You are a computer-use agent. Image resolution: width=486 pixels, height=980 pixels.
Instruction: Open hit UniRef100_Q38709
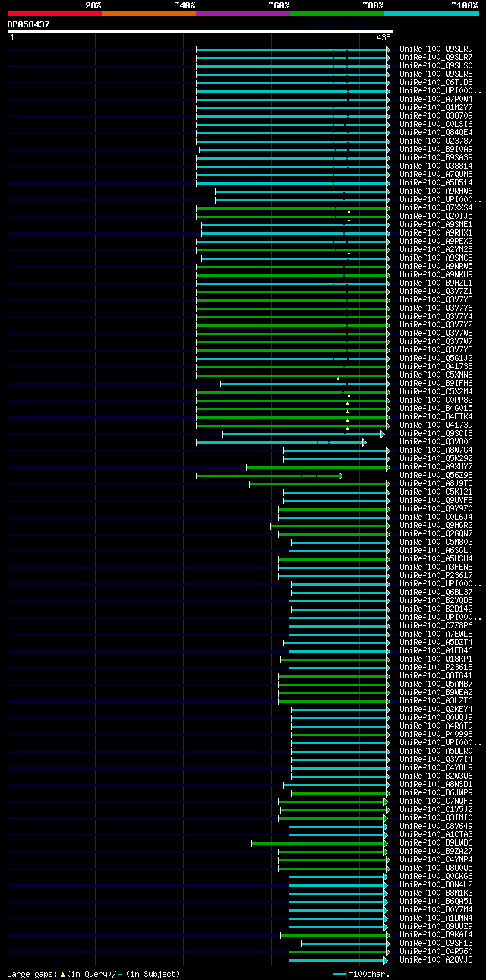[437, 116]
